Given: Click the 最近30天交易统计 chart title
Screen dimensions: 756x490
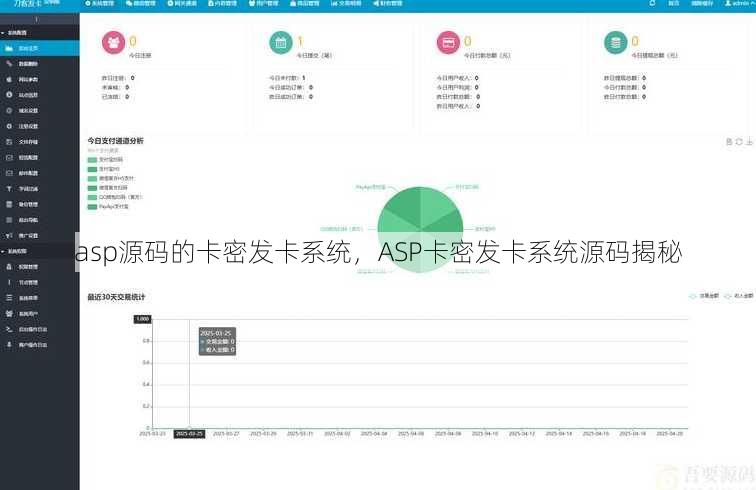Looking at the screenshot, I should point(116,297).
